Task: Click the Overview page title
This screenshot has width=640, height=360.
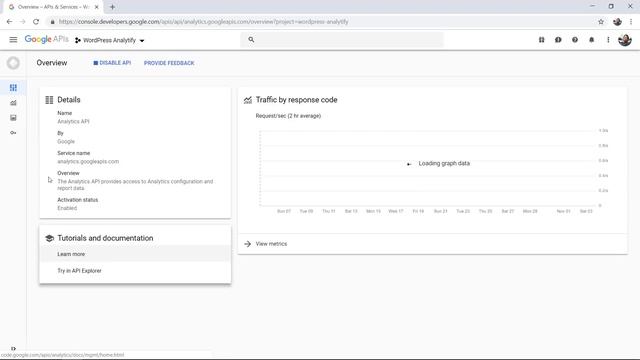Action: [x=52, y=63]
